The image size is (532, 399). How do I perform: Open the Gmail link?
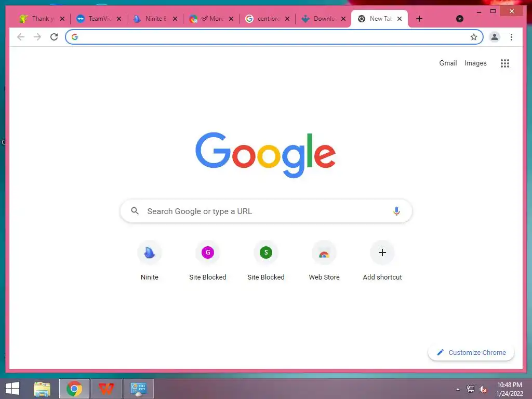[448, 63]
